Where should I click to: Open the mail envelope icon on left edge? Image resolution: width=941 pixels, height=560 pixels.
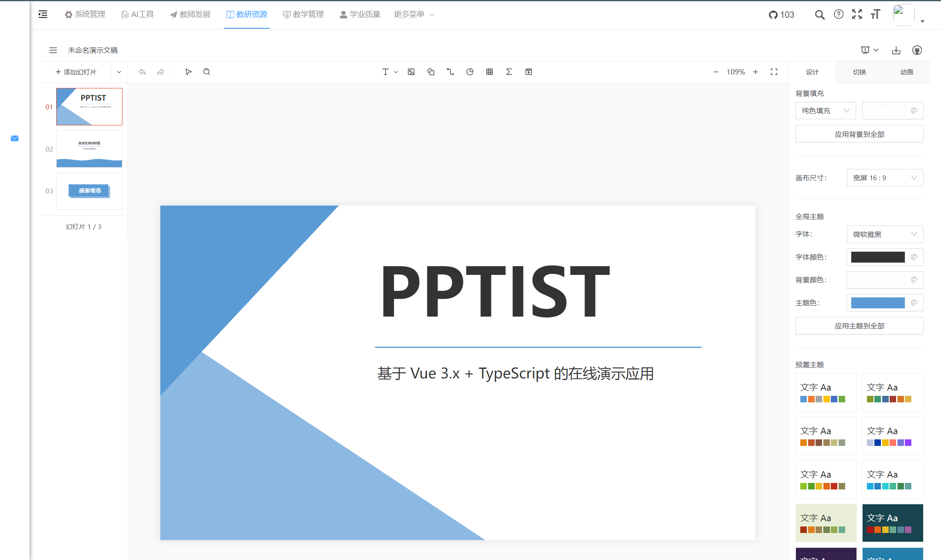pos(14,138)
